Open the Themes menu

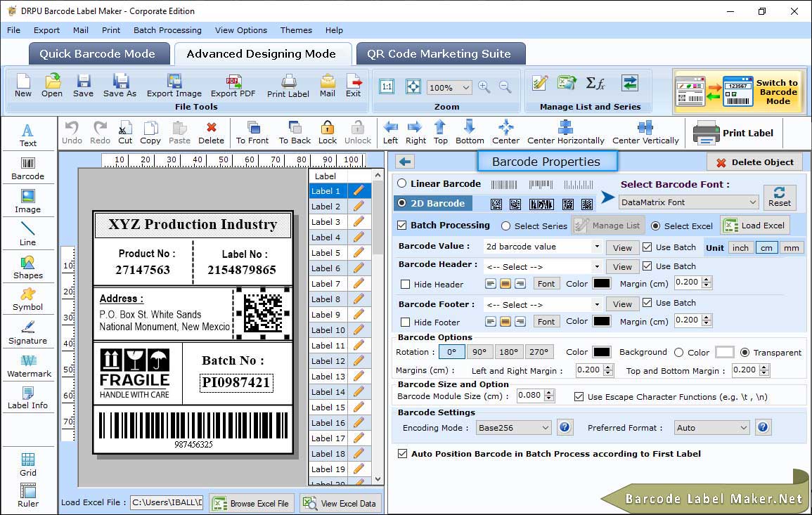296,30
